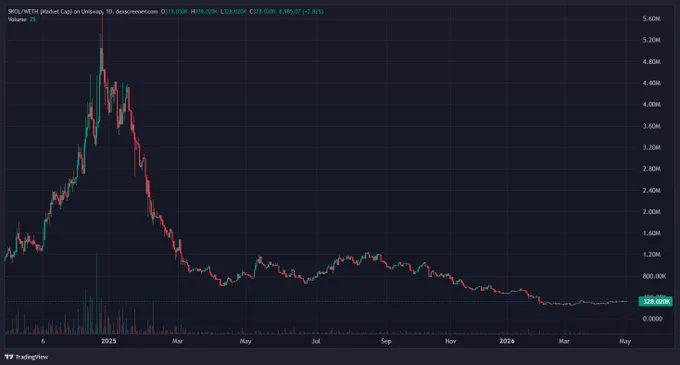Click the first May label after 2025
680x365 pixels.
pos(245,341)
